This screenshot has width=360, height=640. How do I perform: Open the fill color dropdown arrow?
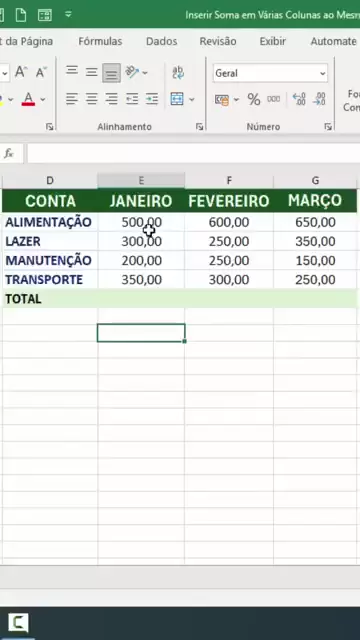tap(11, 99)
